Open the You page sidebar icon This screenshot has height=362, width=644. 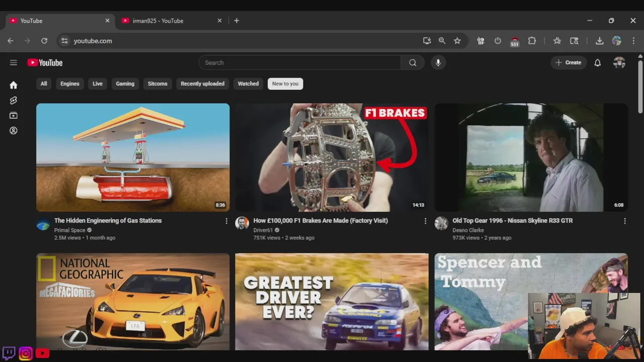point(14,131)
